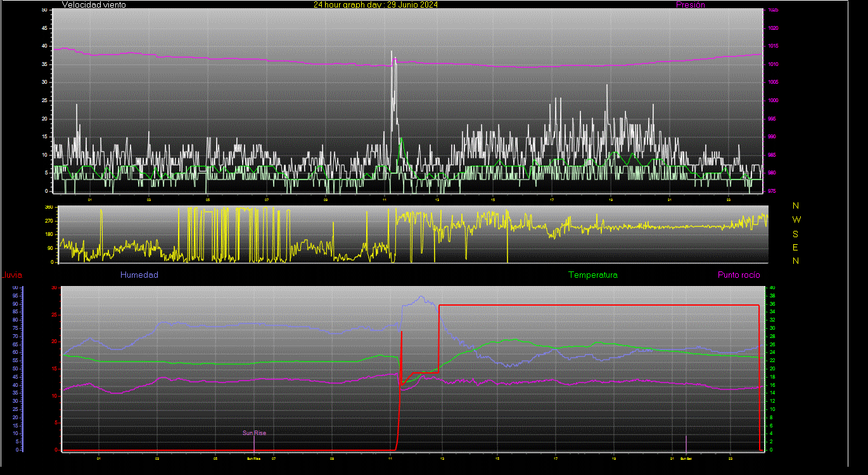
Task: Click the '1000' pressure axis value
Action: 772,101
